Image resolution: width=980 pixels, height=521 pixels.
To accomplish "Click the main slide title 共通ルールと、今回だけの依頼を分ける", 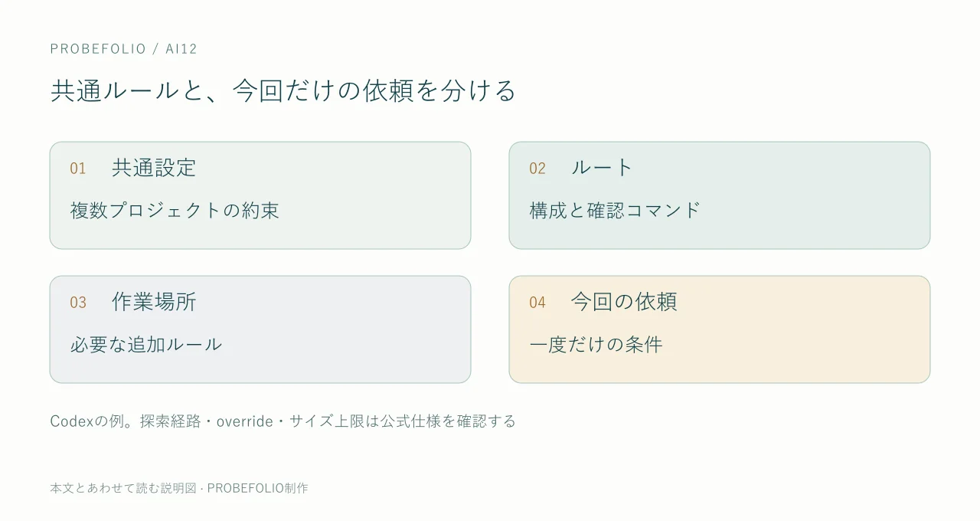I will tap(283, 90).
